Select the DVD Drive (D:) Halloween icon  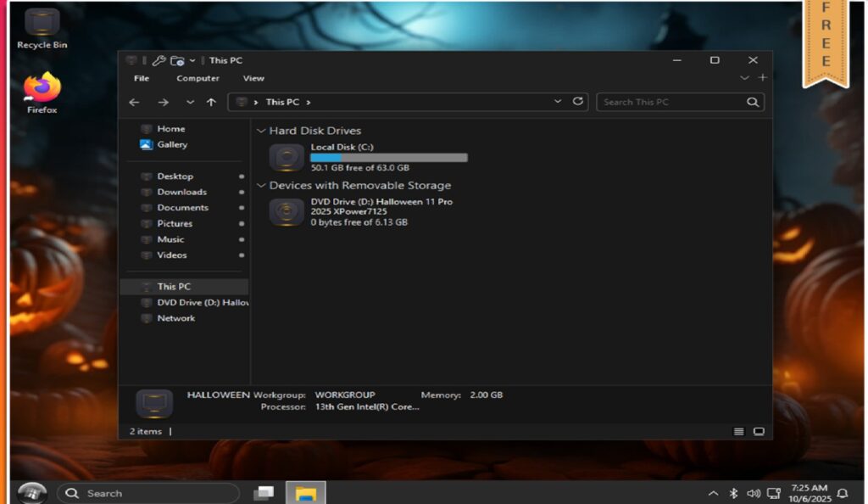[287, 212]
